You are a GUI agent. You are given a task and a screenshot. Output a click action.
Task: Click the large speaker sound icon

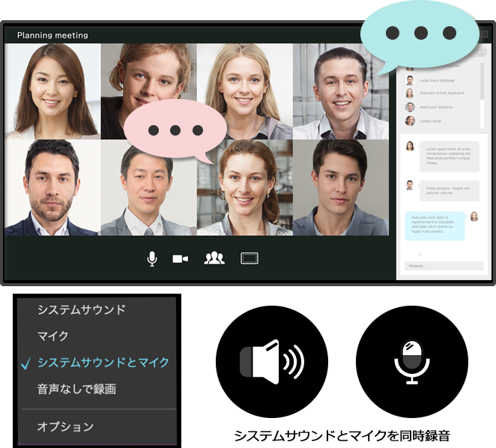pos(272,362)
